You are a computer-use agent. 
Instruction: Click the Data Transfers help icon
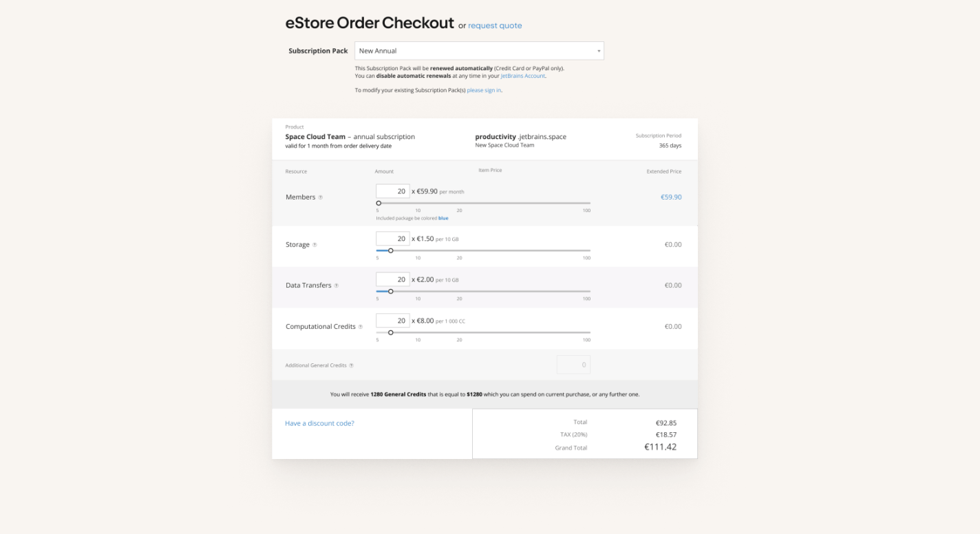pyautogui.click(x=337, y=286)
